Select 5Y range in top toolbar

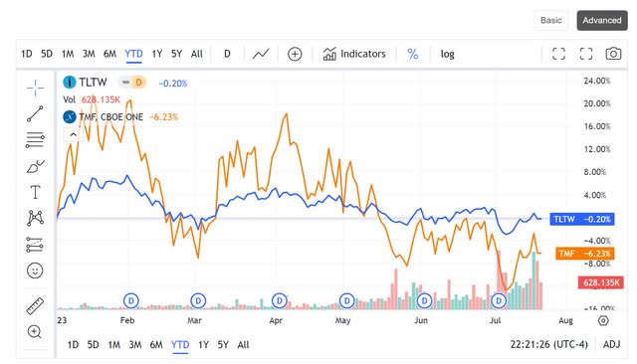point(177,54)
